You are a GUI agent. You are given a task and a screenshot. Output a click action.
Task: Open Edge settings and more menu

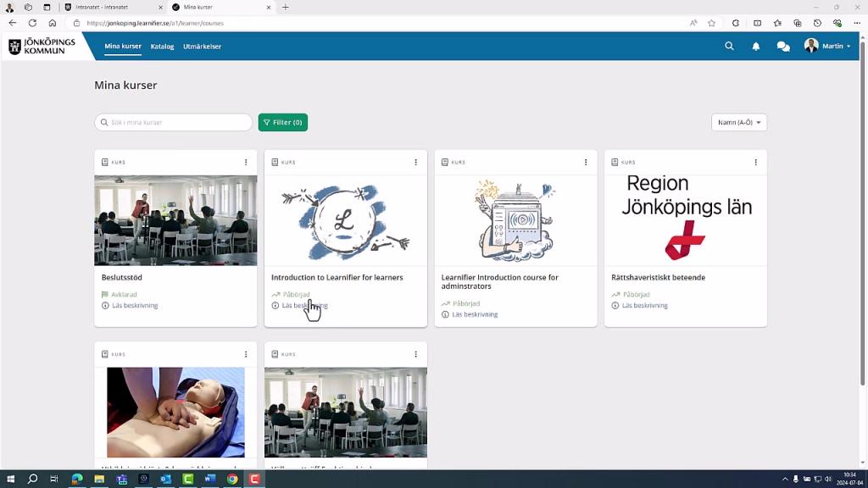(x=857, y=23)
